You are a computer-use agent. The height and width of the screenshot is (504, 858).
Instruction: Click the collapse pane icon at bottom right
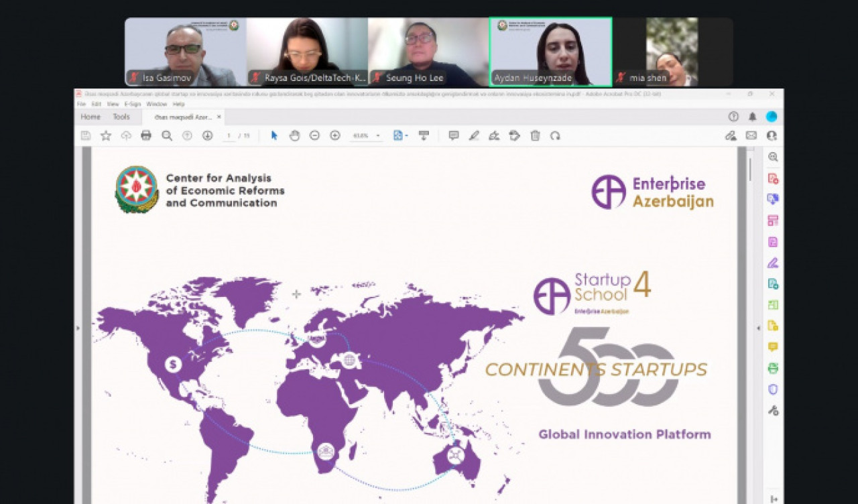[774, 499]
